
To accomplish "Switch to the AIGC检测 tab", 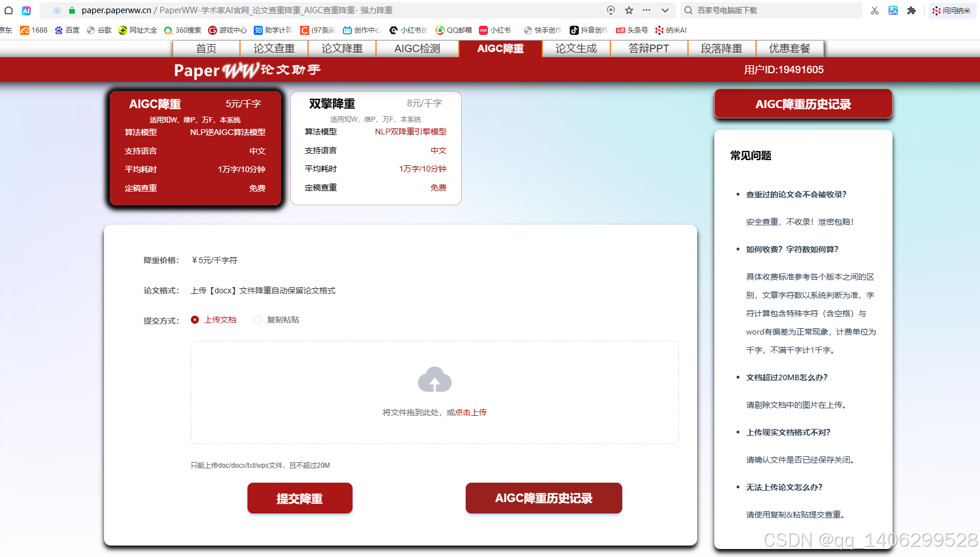I will tap(418, 49).
